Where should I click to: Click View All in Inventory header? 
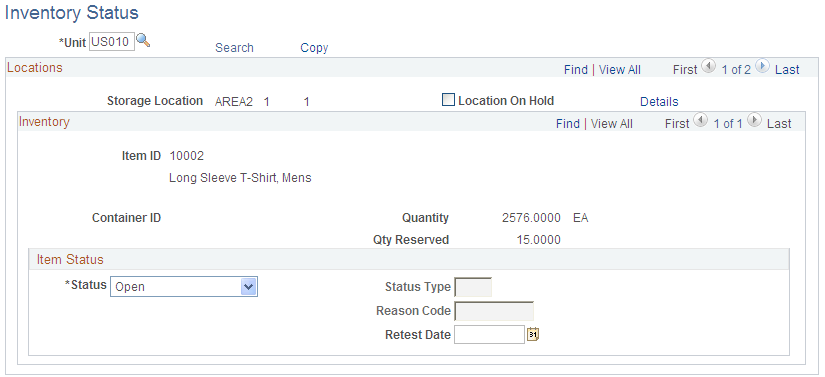(612, 124)
